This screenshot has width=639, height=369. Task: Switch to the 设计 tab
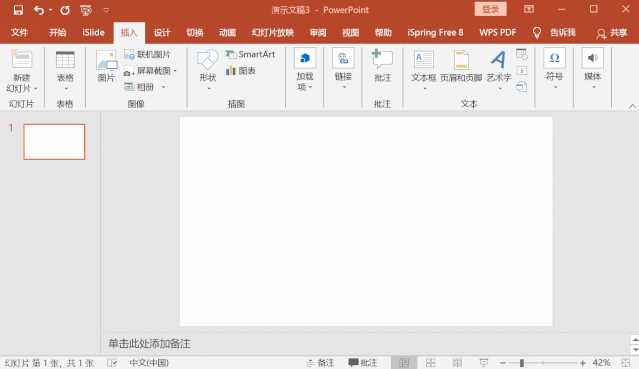(162, 33)
